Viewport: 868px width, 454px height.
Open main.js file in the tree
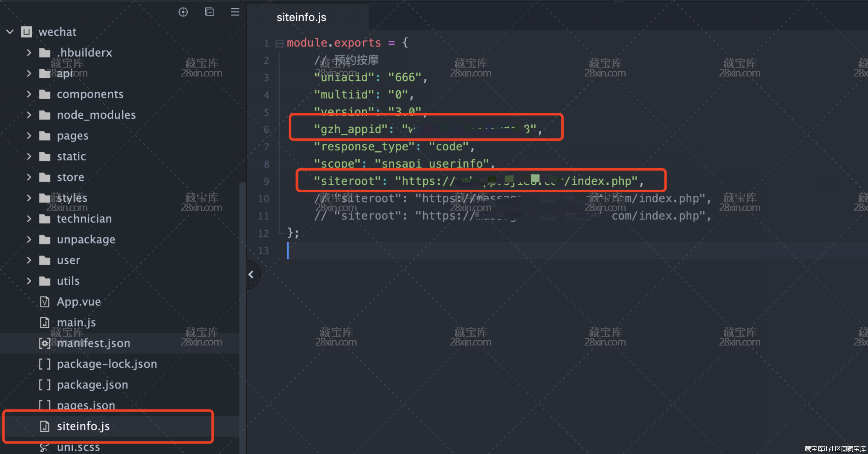[x=76, y=323]
